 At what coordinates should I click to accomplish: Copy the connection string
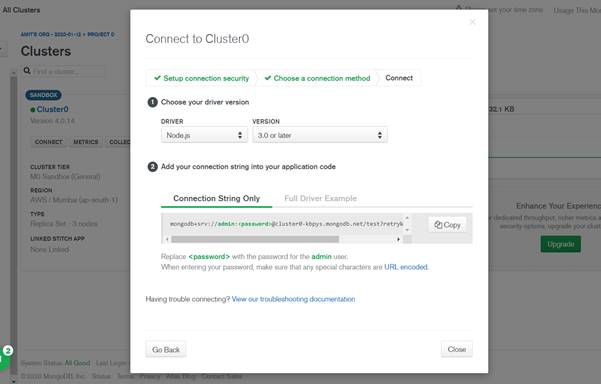tap(447, 225)
